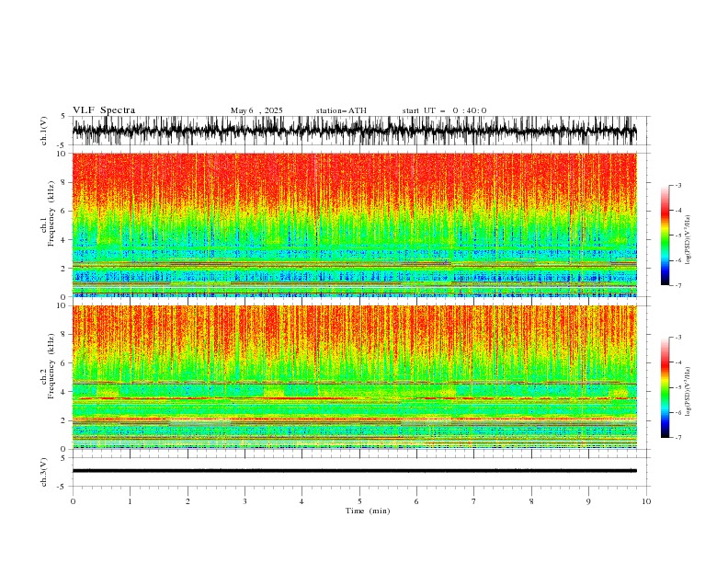Click the "8" tick label on time axis

coord(531,501)
